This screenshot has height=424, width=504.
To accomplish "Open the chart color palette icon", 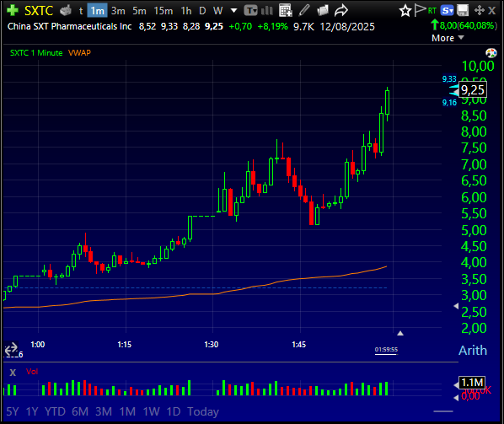I will (491, 53).
